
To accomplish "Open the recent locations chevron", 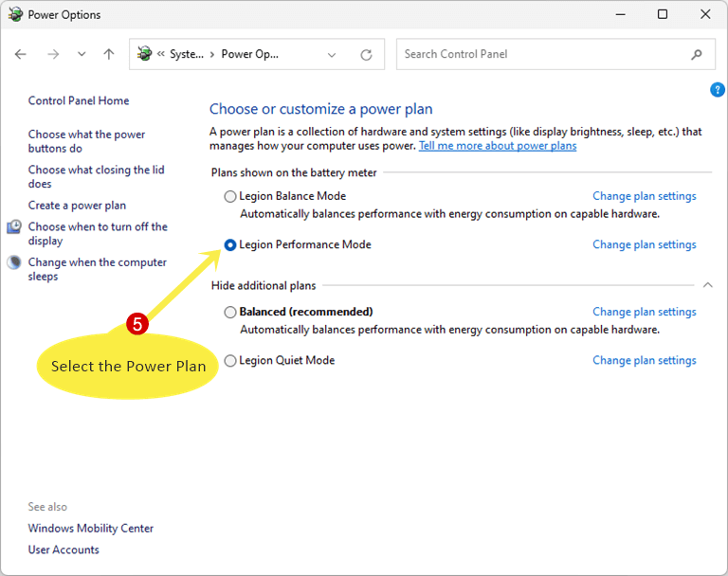I will (x=82, y=54).
